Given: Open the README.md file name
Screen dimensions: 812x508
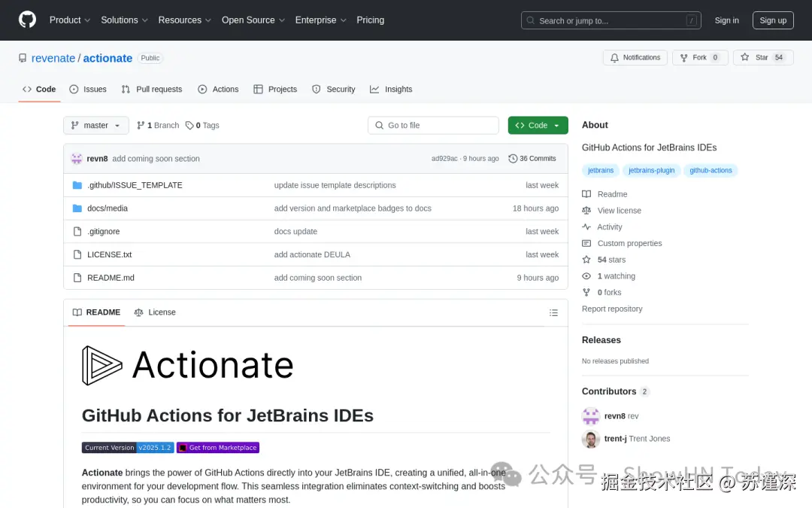Looking at the screenshot, I should click(111, 278).
